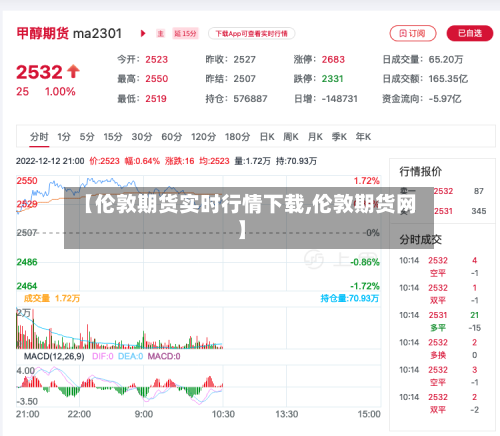Open the 周K weekly chart tab
This screenshot has width=500, height=436.
click(x=291, y=137)
